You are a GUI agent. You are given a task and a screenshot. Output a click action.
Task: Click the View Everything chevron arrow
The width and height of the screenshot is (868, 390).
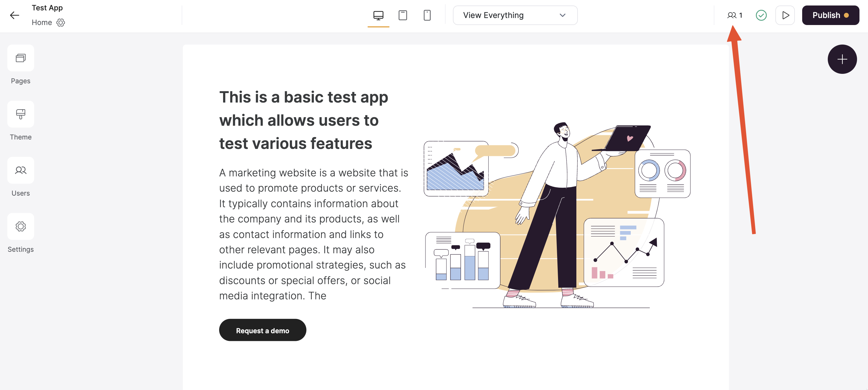562,15
